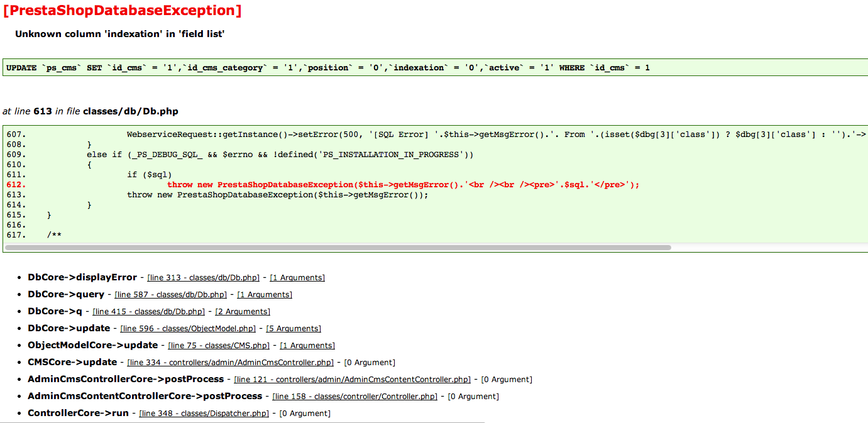Screen dimensions: 868x423
Task: Open the line 313 classes/db/Db.php link
Action: (203, 277)
